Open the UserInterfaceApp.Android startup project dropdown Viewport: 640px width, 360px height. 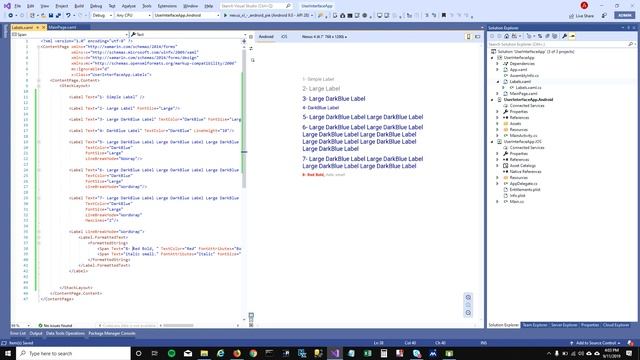pos(187,16)
